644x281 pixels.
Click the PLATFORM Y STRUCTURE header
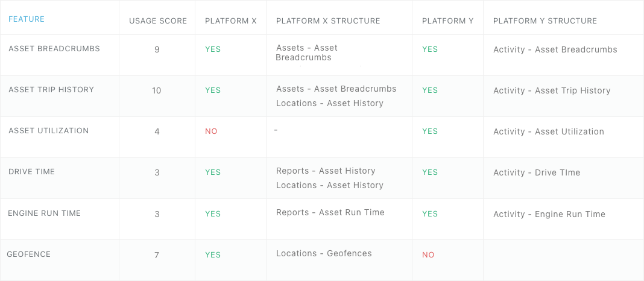coord(545,21)
